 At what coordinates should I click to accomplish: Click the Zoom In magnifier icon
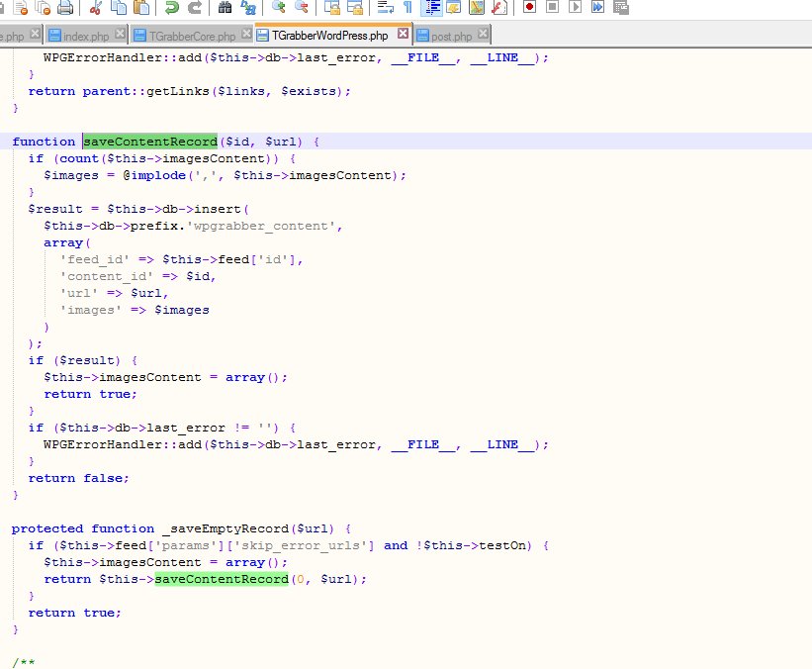pyautogui.click(x=279, y=8)
